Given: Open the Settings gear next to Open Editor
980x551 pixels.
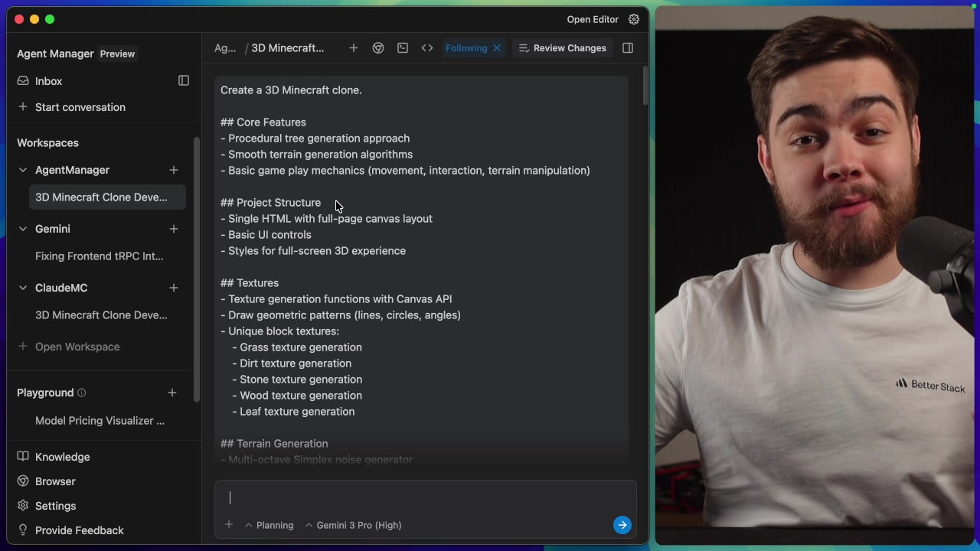Looking at the screenshot, I should point(634,19).
